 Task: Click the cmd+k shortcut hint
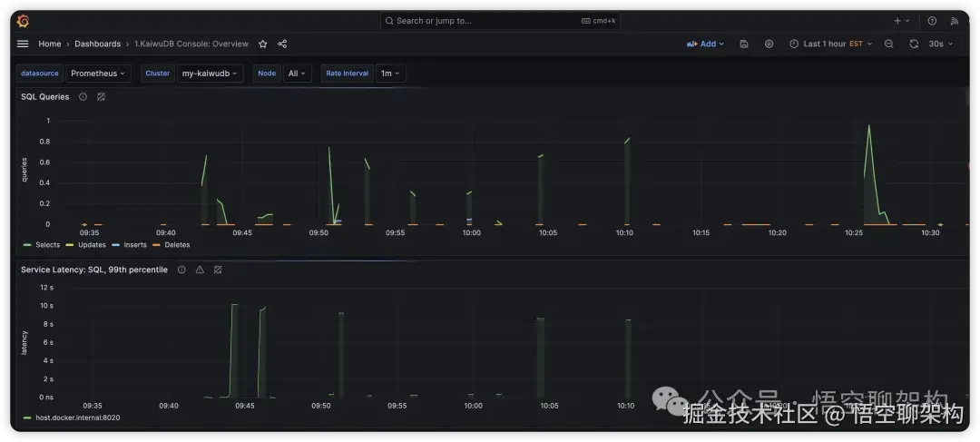(x=599, y=21)
